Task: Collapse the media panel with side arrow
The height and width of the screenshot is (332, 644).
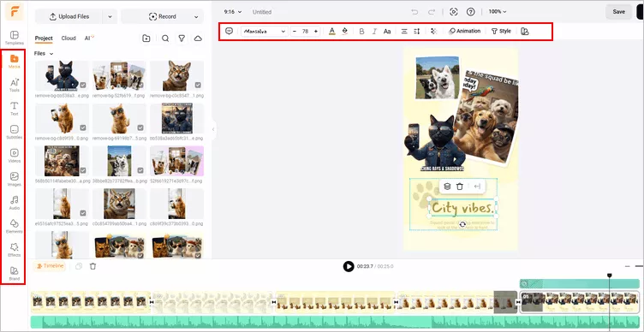Action: point(213,129)
